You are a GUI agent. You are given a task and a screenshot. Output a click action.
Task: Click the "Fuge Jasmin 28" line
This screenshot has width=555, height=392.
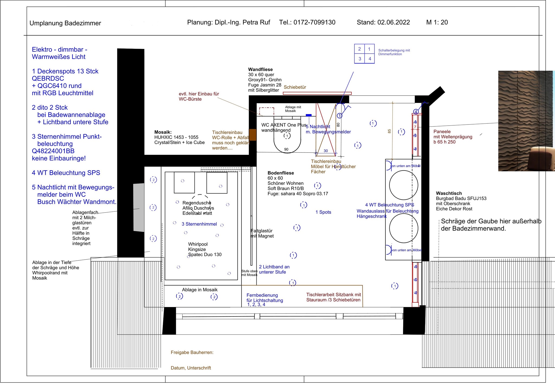tap(265, 85)
